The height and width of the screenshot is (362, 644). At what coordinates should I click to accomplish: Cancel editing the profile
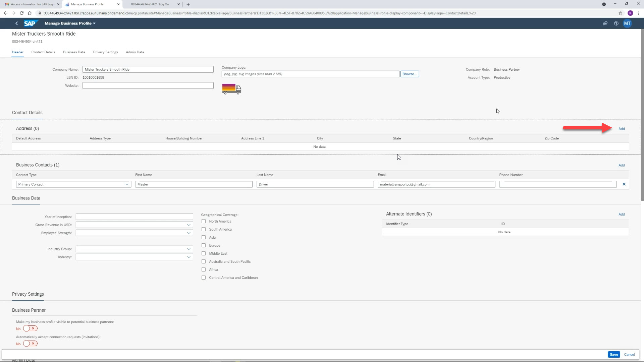[629, 355]
